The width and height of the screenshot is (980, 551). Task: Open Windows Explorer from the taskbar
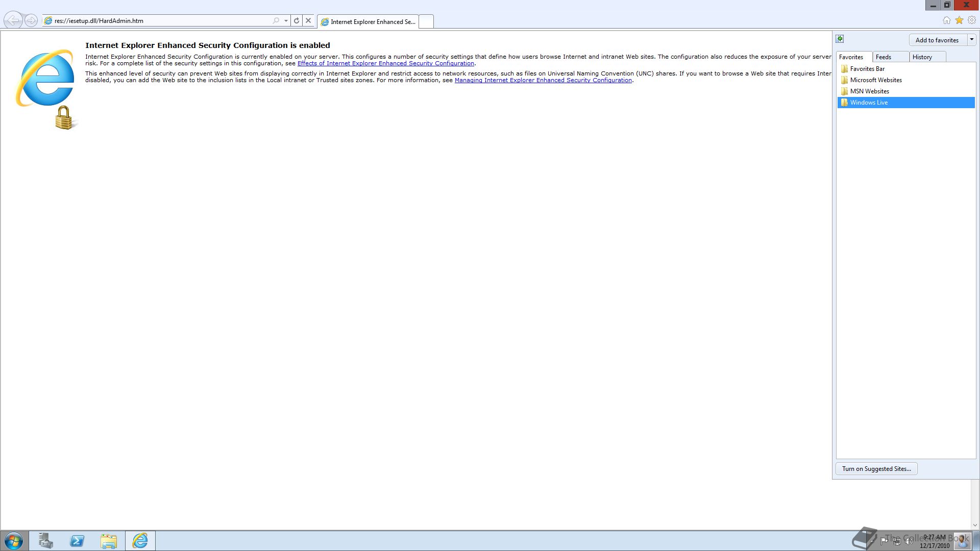pos(109,541)
